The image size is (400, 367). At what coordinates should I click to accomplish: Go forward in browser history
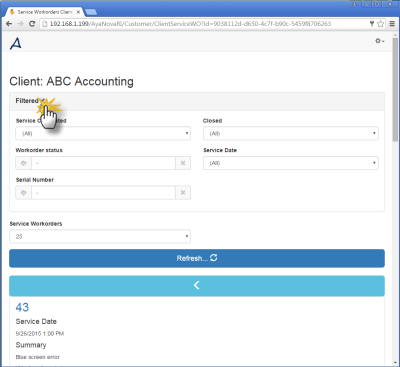tap(20, 24)
